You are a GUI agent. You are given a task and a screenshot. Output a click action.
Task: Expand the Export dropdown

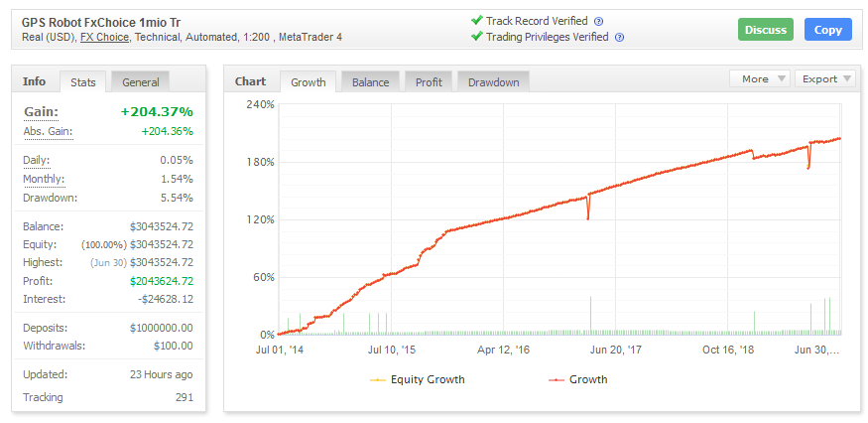(825, 78)
